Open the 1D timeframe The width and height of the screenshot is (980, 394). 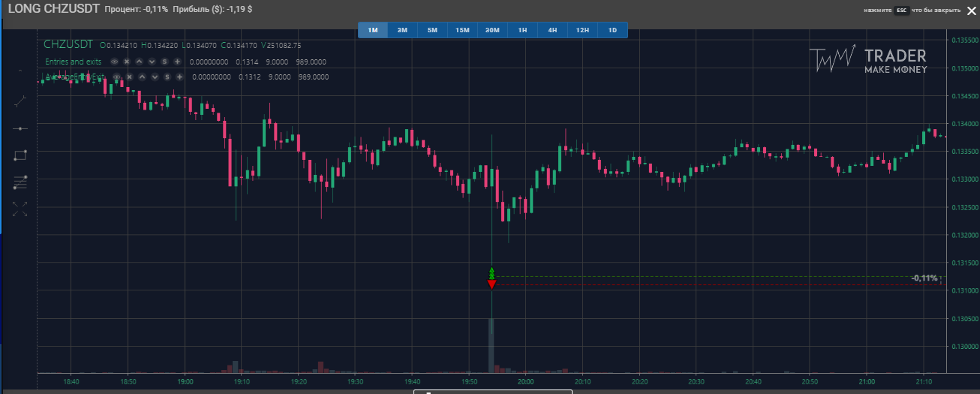(612, 30)
